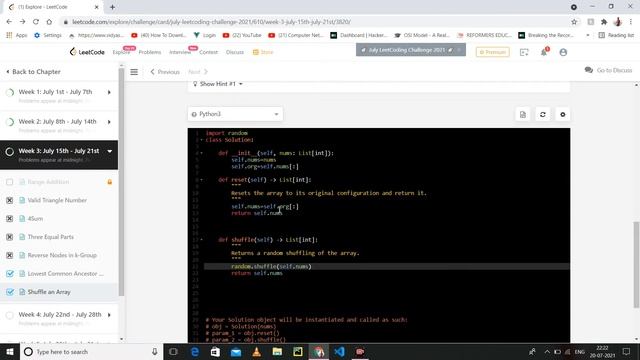Open the Edge browser from taskbar

[x=195, y=352]
